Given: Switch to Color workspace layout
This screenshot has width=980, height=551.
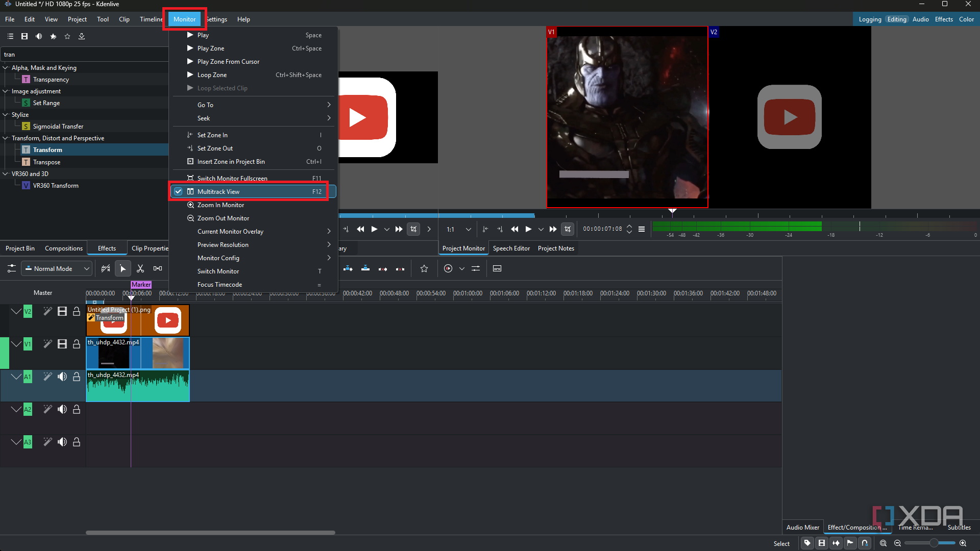Looking at the screenshot, I should [966, 19].
